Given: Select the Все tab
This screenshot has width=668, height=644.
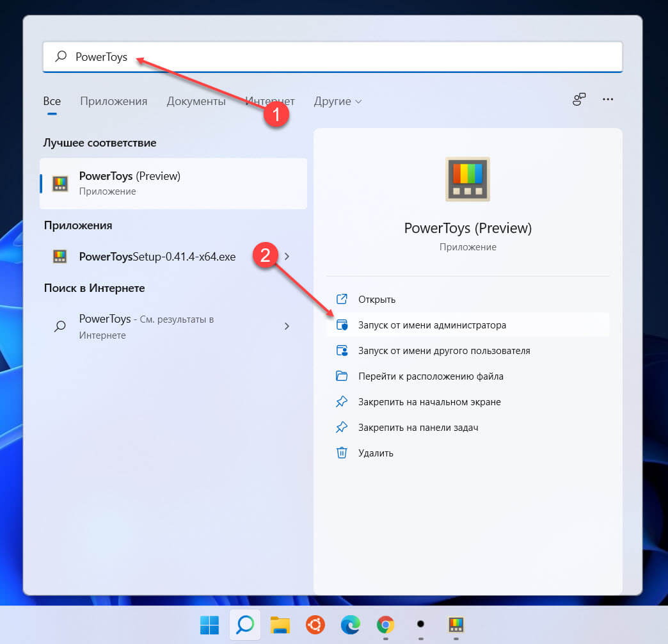Looking at the screenshot, I should coord(52,101).
